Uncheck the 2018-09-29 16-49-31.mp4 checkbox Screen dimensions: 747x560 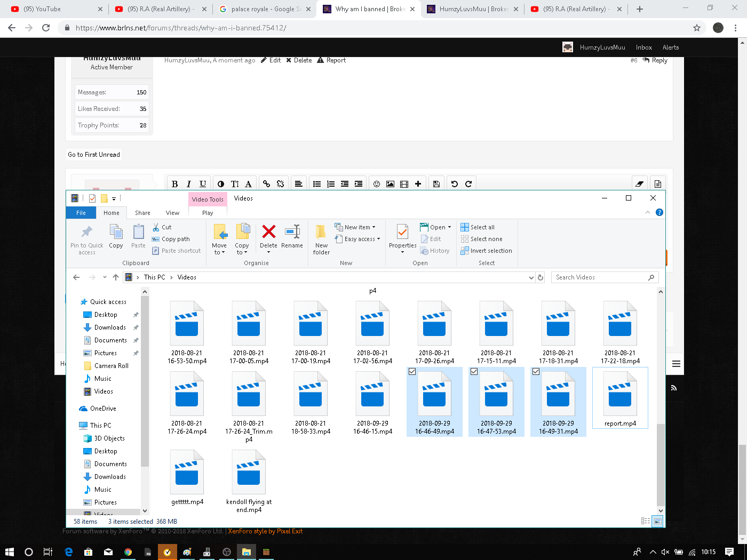[x=536, y=372]
